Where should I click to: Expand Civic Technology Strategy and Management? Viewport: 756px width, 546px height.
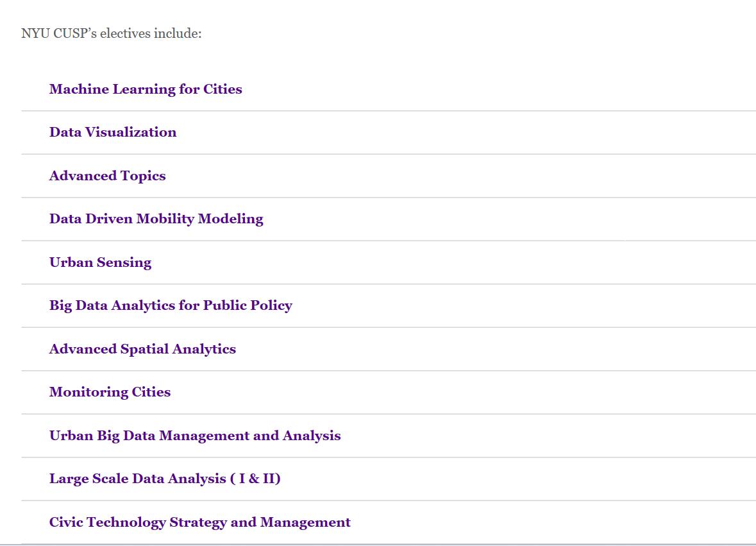pyautogui.click(x=199, y=522)
